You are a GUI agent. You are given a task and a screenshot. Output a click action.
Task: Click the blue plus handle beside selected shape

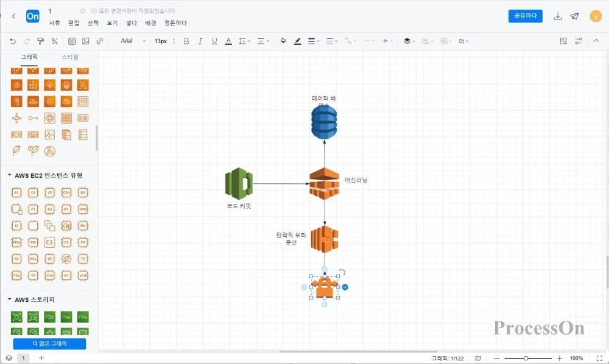[x=345, y=287]
